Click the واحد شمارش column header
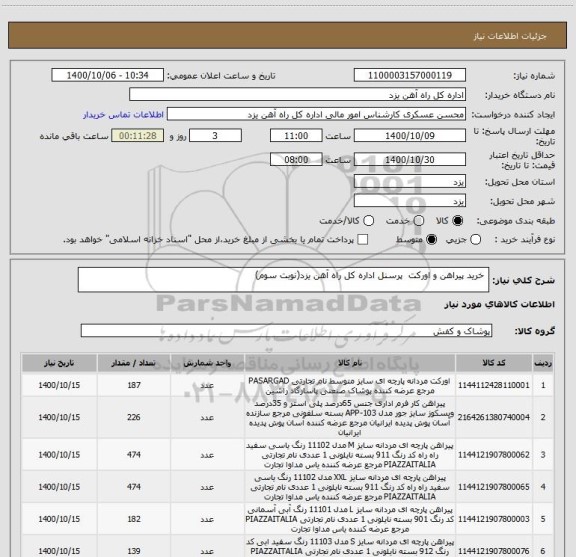The image size is (576, 557). [207, 363]
